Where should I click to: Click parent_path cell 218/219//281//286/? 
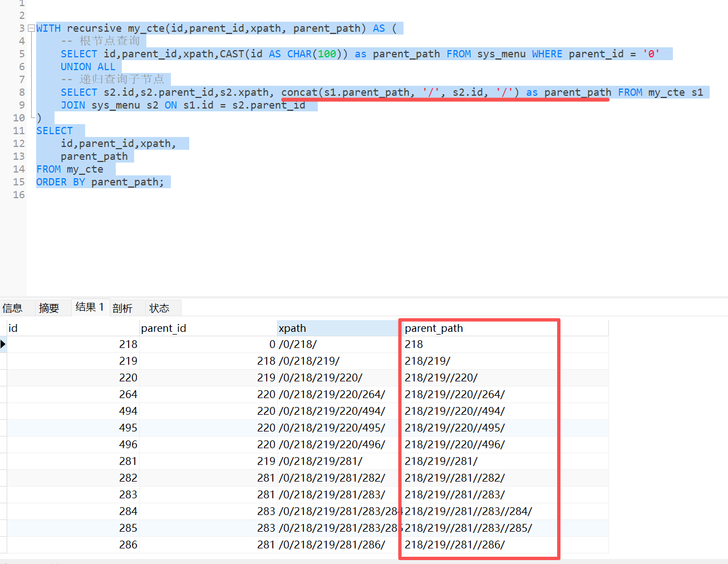(505, 545)
